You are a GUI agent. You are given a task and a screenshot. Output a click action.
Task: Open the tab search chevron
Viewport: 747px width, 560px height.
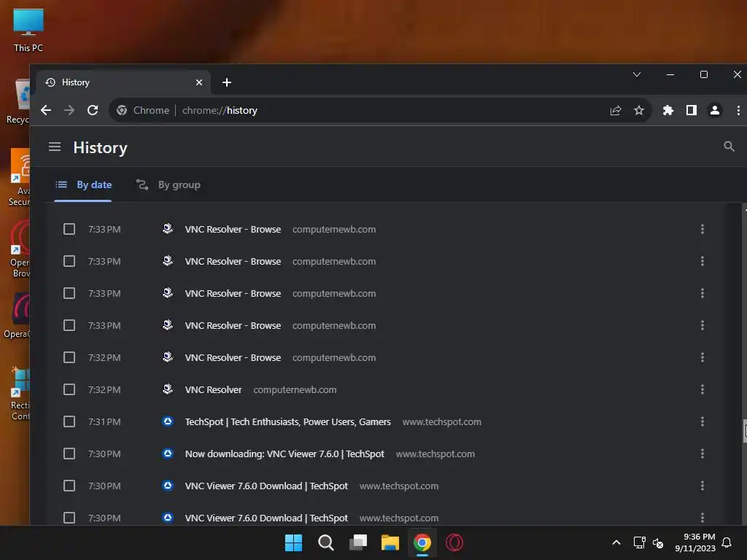pos(636,74)
